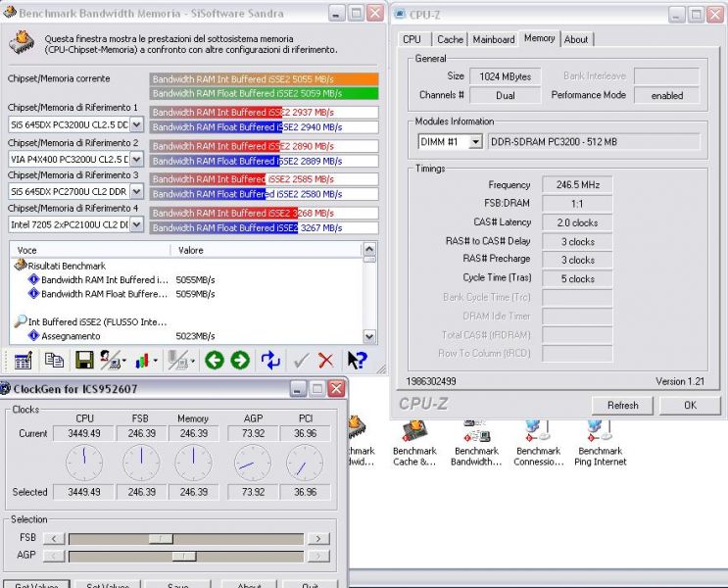
Task: Select the Assegnamento 5023MB/s row
Action: click(127, 336)
